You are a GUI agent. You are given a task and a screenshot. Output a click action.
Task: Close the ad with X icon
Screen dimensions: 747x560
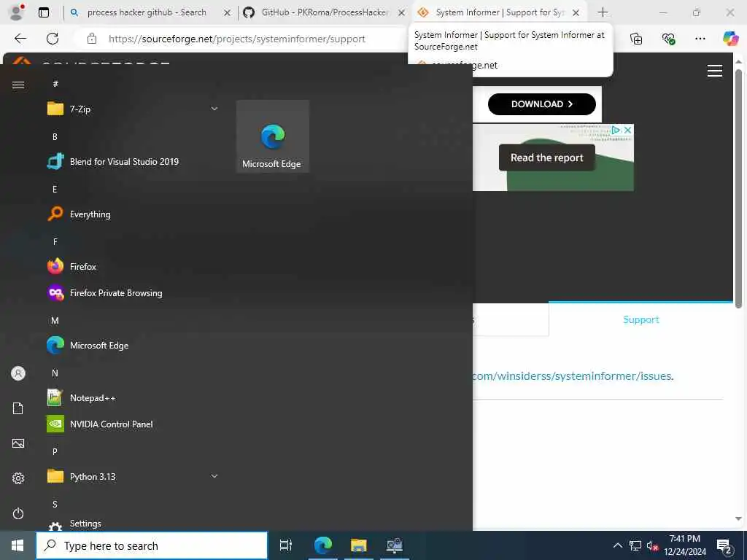(628, 130)
